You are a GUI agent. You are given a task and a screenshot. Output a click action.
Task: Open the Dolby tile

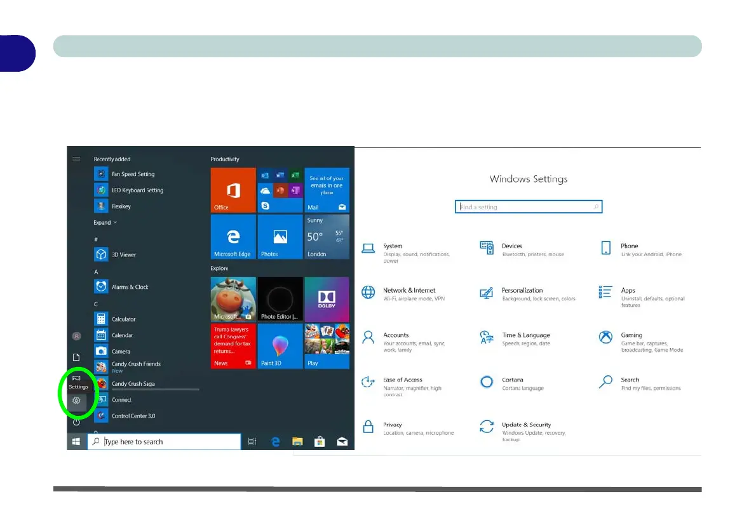(x=327, y=299)
